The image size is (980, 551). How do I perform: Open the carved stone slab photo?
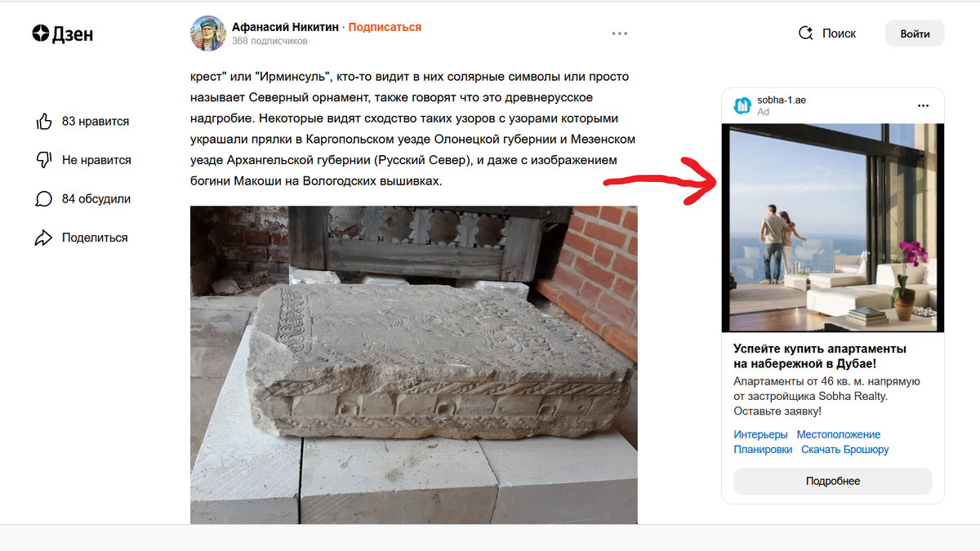[414, 365]
